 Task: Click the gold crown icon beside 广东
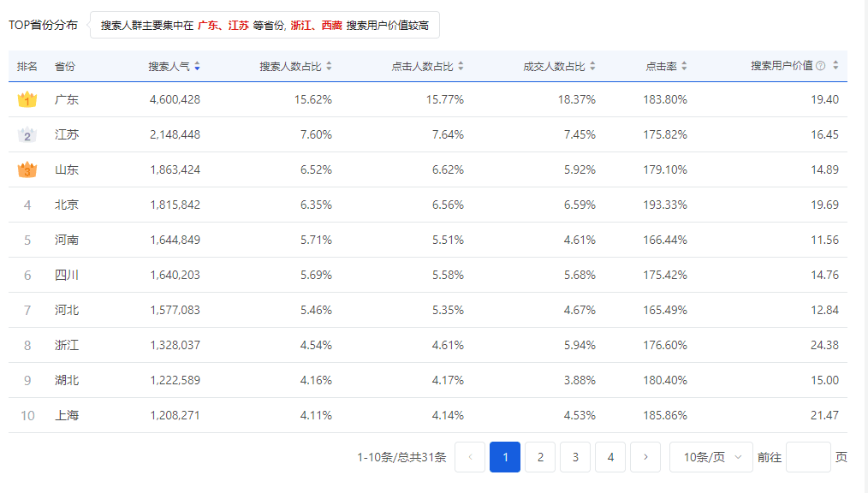click(27, 99)
